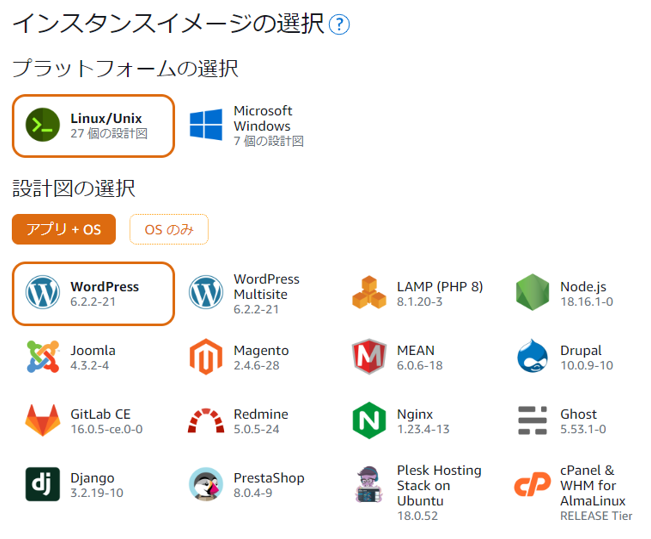The image size is (651, 539).
Task: Pick the Joomla blueprint icon
Action: [43, 357]
